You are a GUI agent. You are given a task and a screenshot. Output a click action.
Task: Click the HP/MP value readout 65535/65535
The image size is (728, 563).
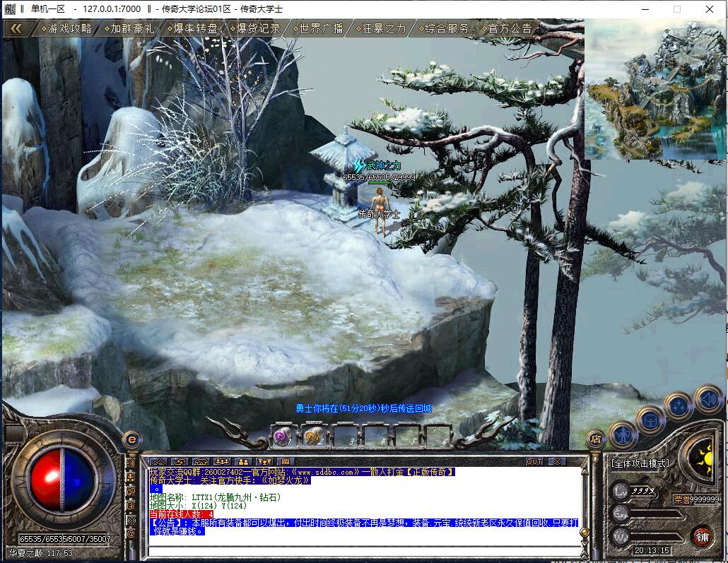64,539
